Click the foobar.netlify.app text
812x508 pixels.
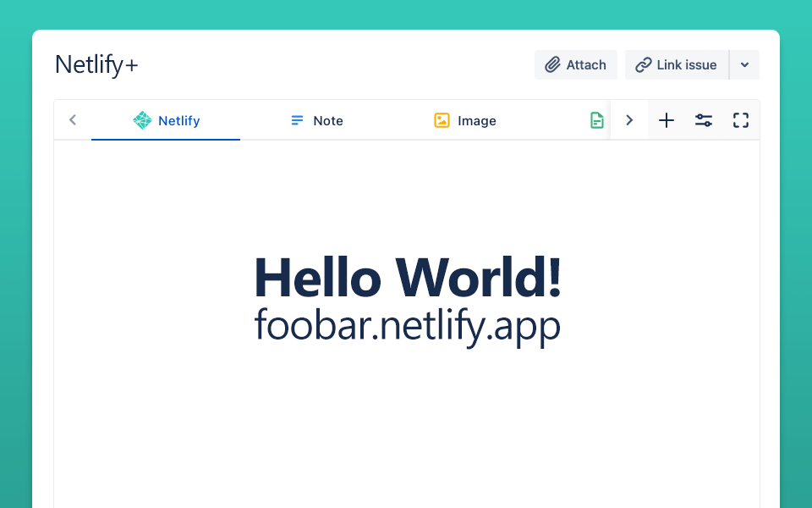408,327
